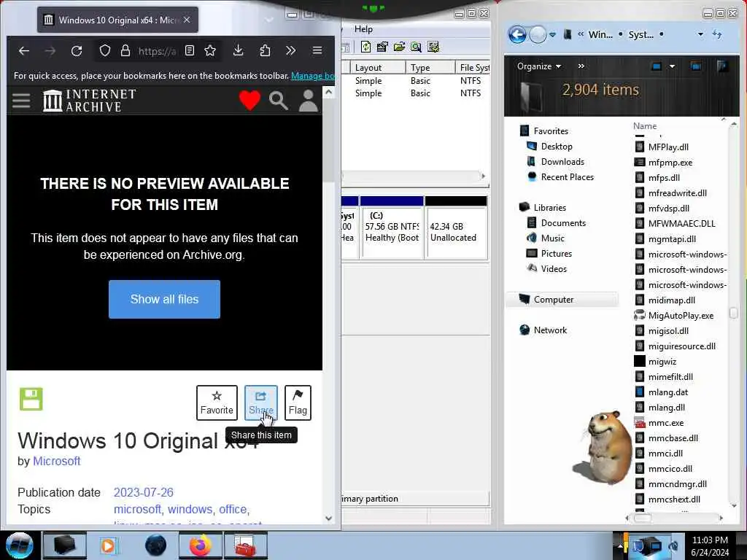Click magnifier explore icon in Disk Management toolbar
747x560 pixels.
[416, 47]
